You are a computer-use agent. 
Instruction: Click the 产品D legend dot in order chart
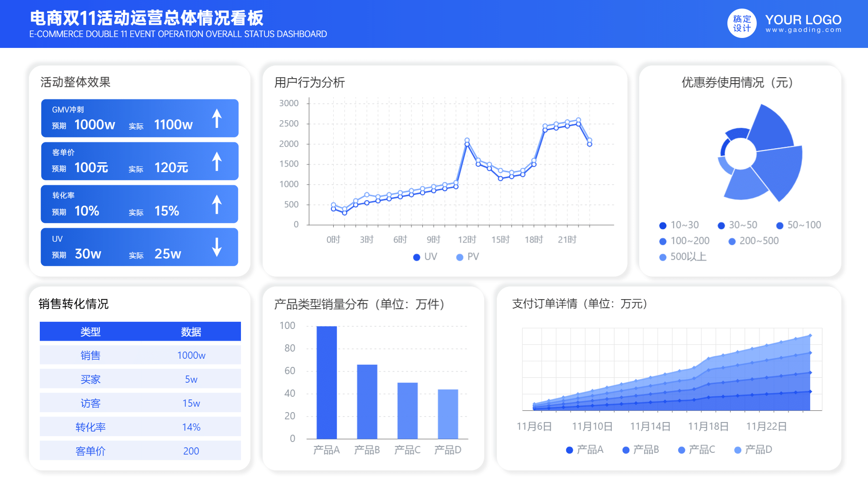pos(738,450)
